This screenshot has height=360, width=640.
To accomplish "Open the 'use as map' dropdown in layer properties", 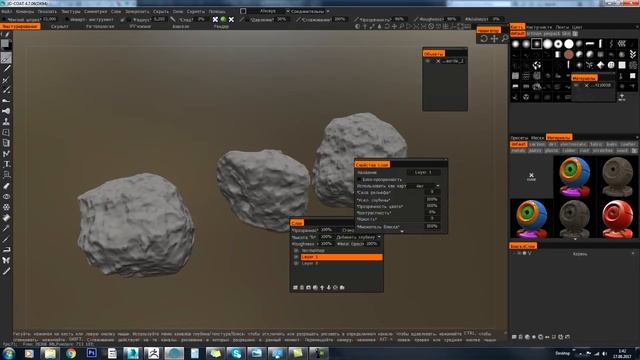I will click(423, 186).
